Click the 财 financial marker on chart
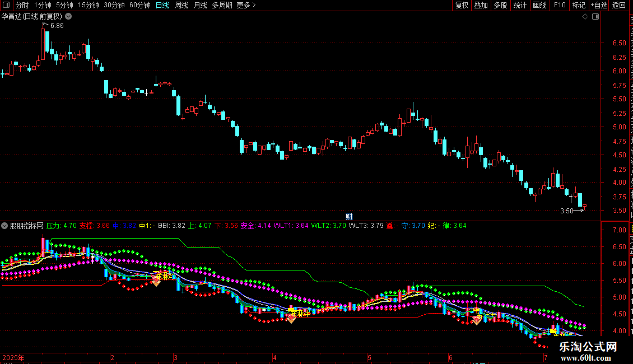 point(349,217)
